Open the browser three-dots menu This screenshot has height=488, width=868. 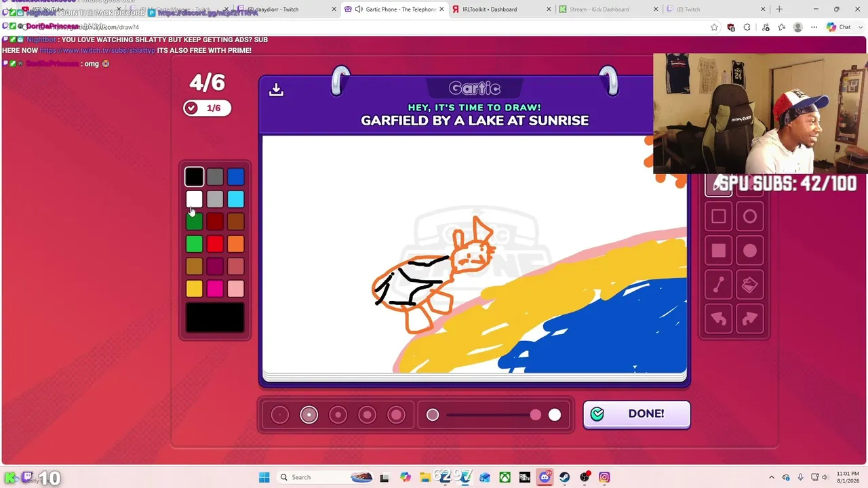click(814, 27)
